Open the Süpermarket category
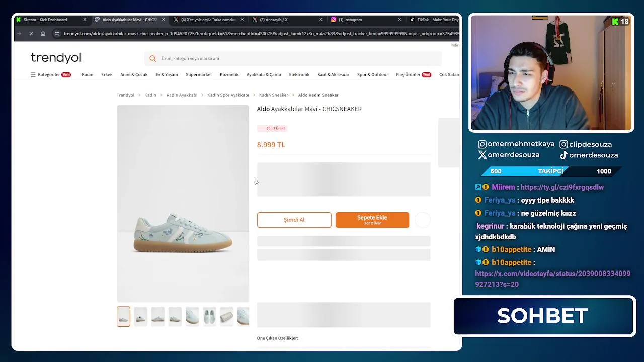The height and width of the screenshot is (362, 644). 199,75
